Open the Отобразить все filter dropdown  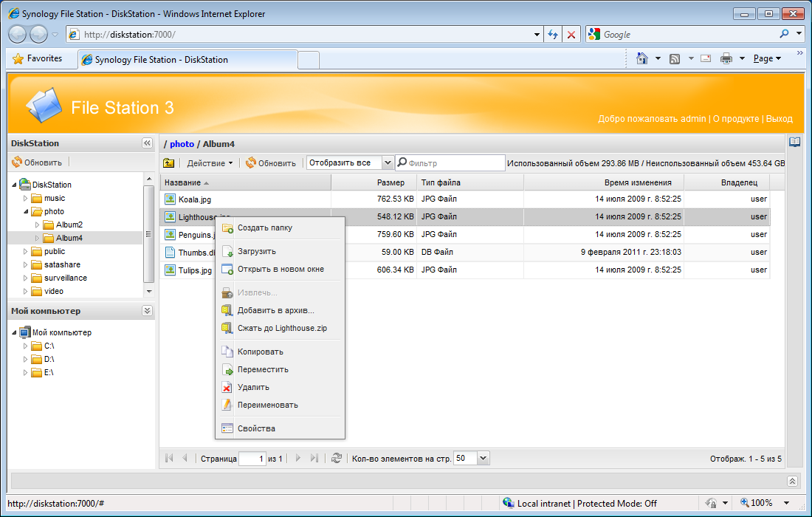pyautogui.click(x=388, y=162)
